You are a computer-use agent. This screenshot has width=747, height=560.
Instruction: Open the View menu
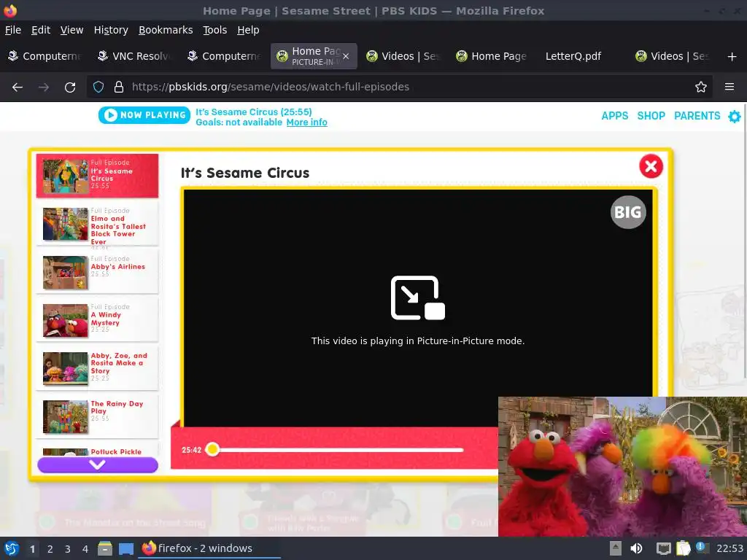click(x=72, y=30)
